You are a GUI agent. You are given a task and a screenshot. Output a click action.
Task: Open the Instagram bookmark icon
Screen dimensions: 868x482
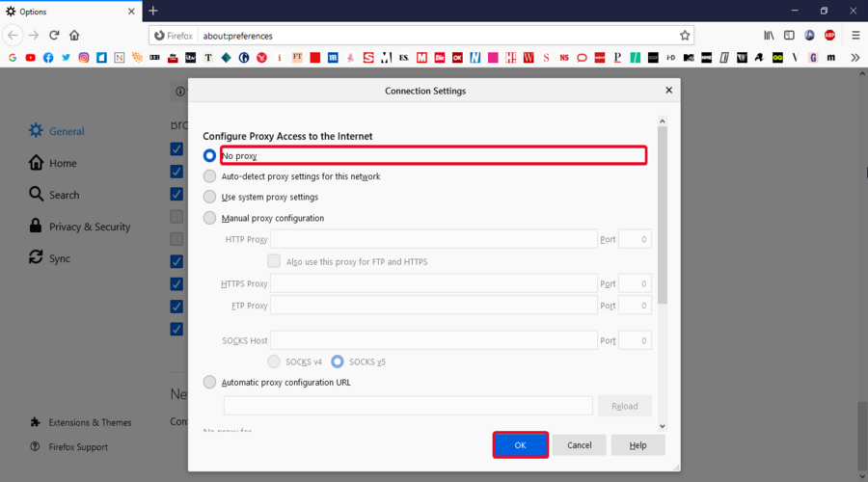pyautogui.click(x=84, y=58)
